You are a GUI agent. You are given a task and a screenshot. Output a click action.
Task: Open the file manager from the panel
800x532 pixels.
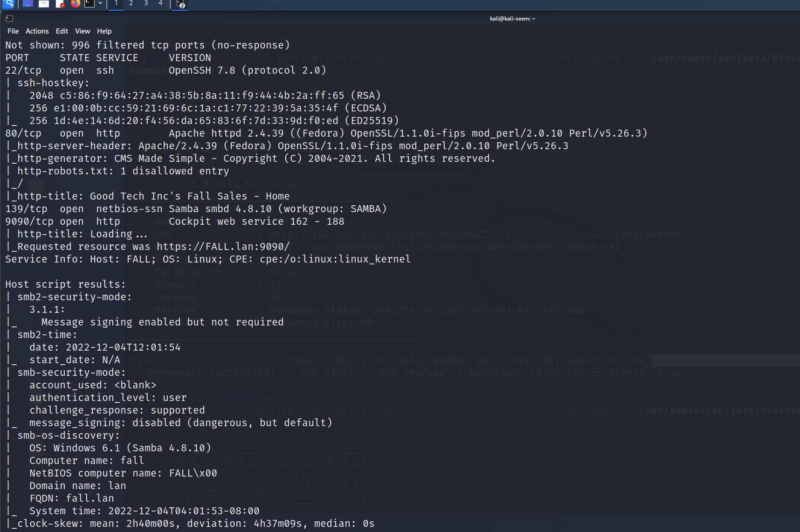pos(44,4)
